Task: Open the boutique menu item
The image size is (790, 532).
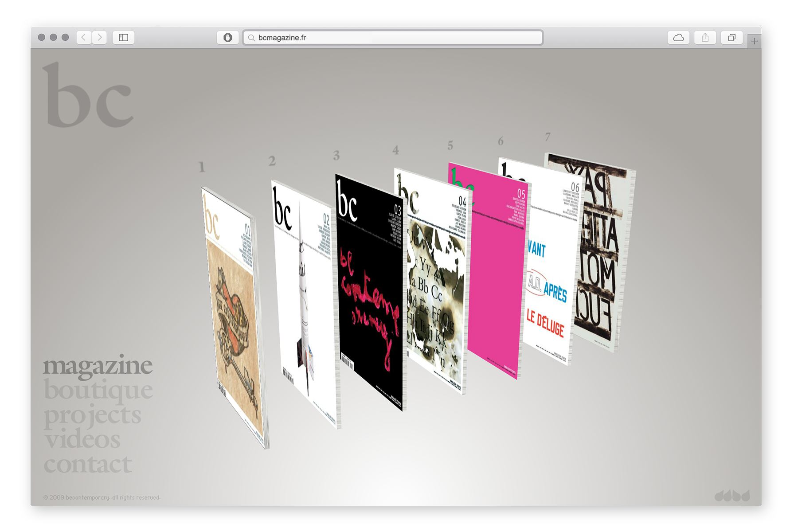Action: pos(98,391)
